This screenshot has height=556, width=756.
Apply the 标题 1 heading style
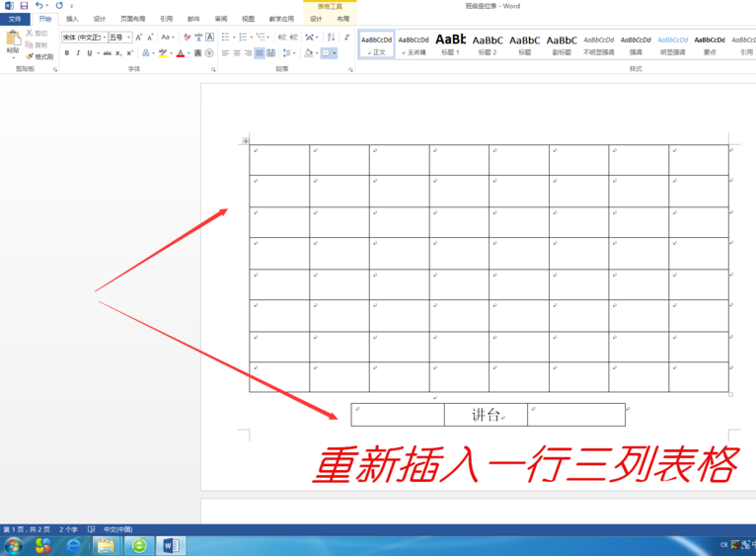pos(451,44)
